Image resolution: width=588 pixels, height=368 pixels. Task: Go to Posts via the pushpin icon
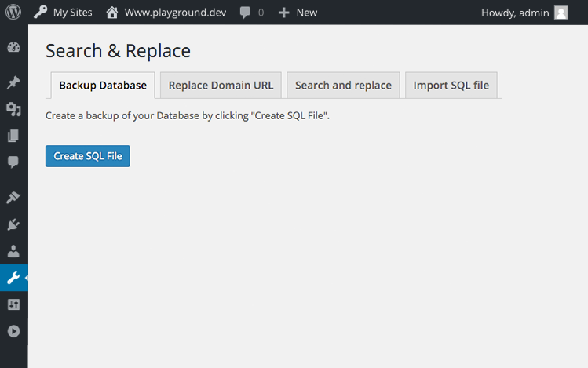pyautogui.click(x=13, y=83)
